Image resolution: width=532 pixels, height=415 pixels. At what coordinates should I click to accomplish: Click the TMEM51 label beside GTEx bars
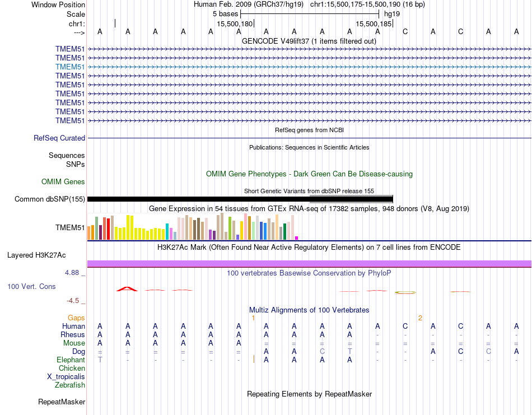tap(70, 227)
